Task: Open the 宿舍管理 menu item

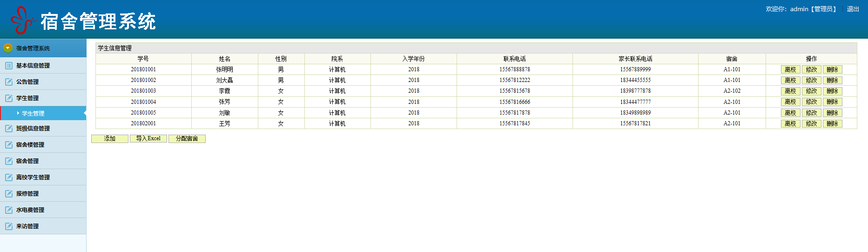Action: tap(43, 161)
